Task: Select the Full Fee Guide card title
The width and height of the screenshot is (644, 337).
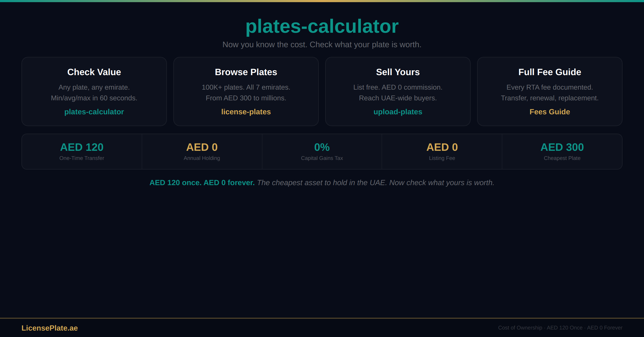Action: (x=550, y=72)
